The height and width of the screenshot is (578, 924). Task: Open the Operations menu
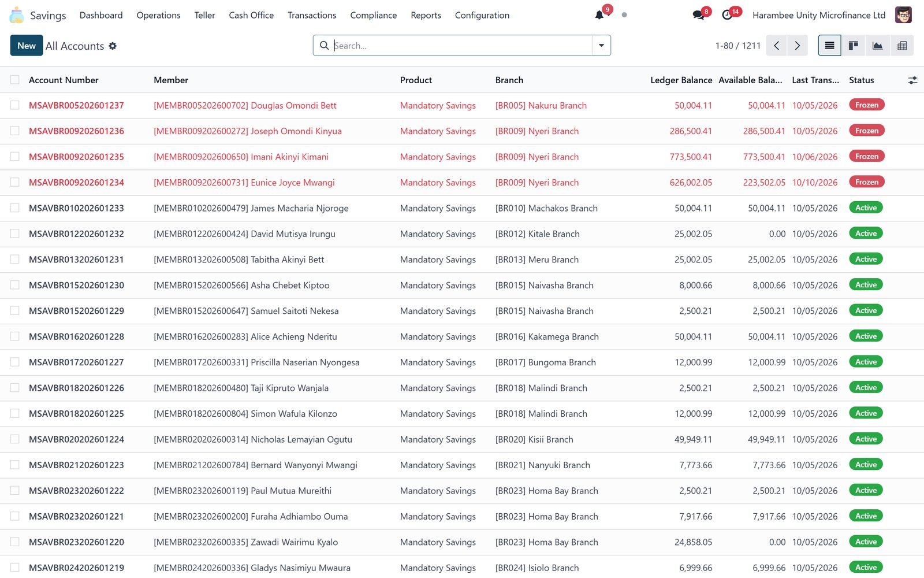(x=158, y=15)
